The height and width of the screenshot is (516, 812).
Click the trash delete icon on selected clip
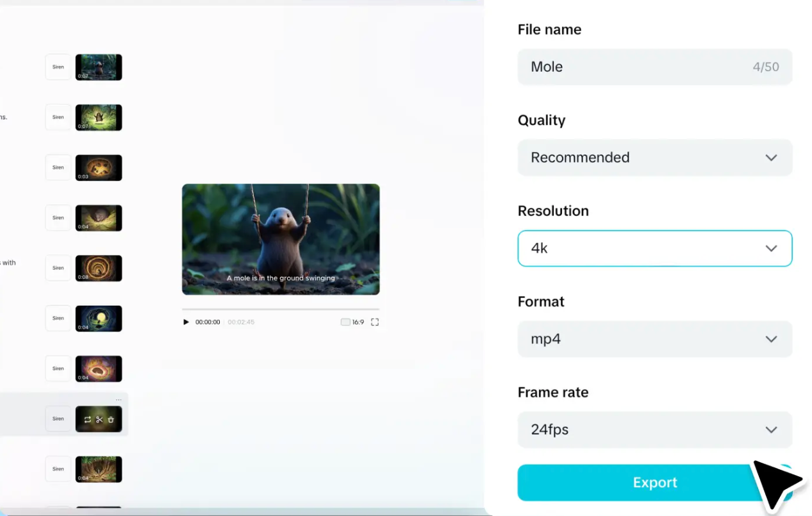[x=110, y=419]
